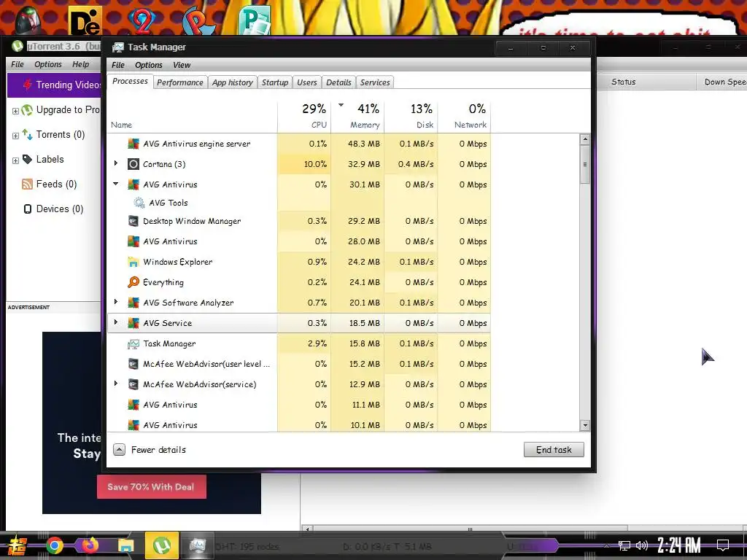Open the De desktop shortcut icon
Viewport: 747px width, 560px height.
point(85,21)
